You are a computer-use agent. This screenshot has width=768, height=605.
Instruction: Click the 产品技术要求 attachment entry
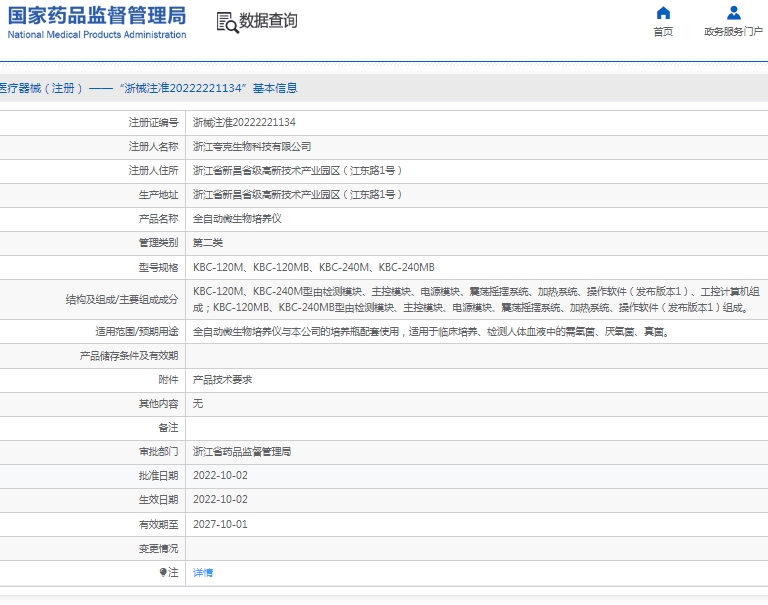coord(222,380)
